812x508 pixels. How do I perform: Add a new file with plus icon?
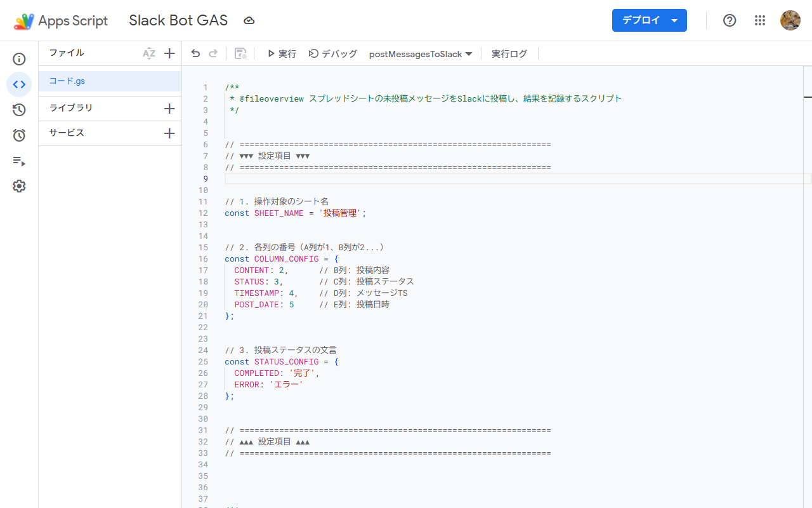point(169,54)
